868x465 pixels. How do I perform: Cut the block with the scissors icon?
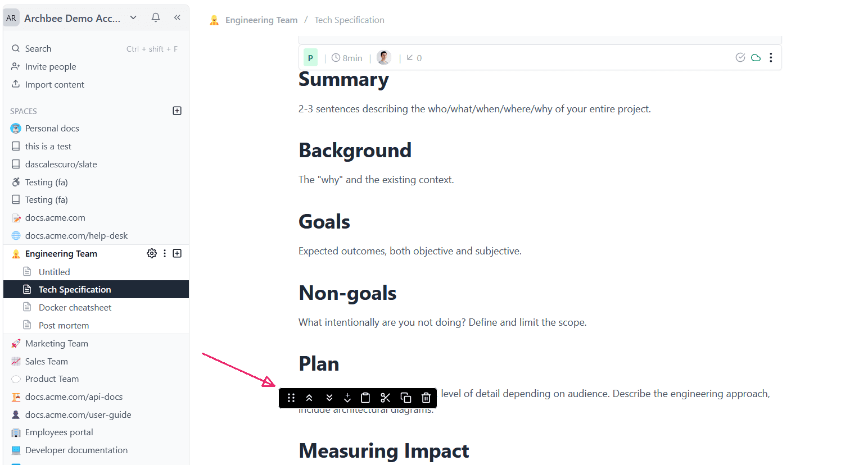(385, 398)
